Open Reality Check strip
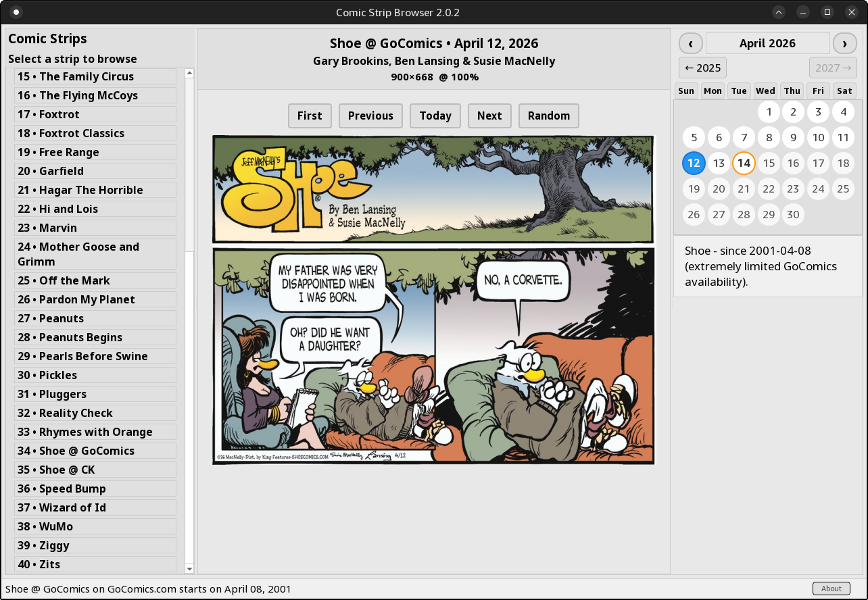 click(x=95, y=413)
